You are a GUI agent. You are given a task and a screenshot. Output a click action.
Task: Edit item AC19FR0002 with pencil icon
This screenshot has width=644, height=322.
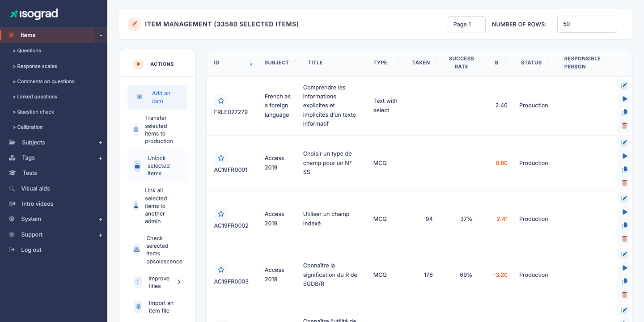tap(624, 199)
